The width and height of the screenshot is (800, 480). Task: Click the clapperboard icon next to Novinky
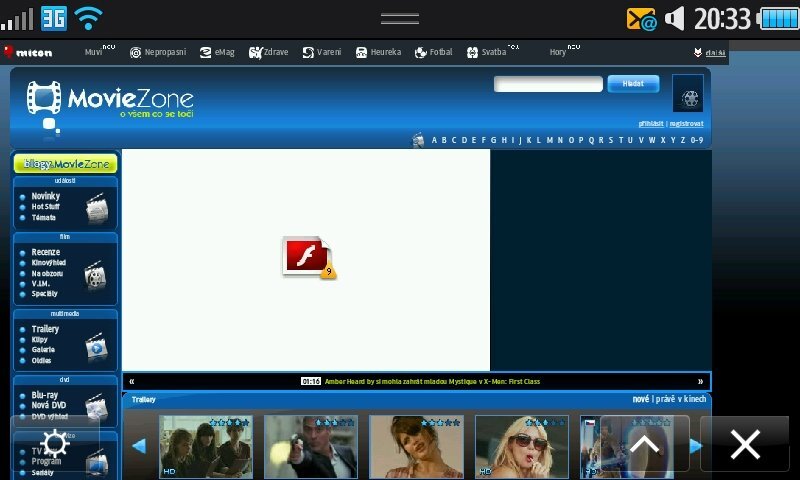tap(97, 208)
